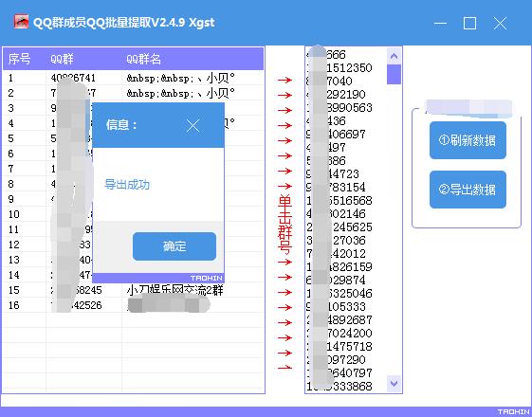Click the scroll-up arrow of the QQ number list
The height and width of the screenshot is (417, 532).
(394, 56)
